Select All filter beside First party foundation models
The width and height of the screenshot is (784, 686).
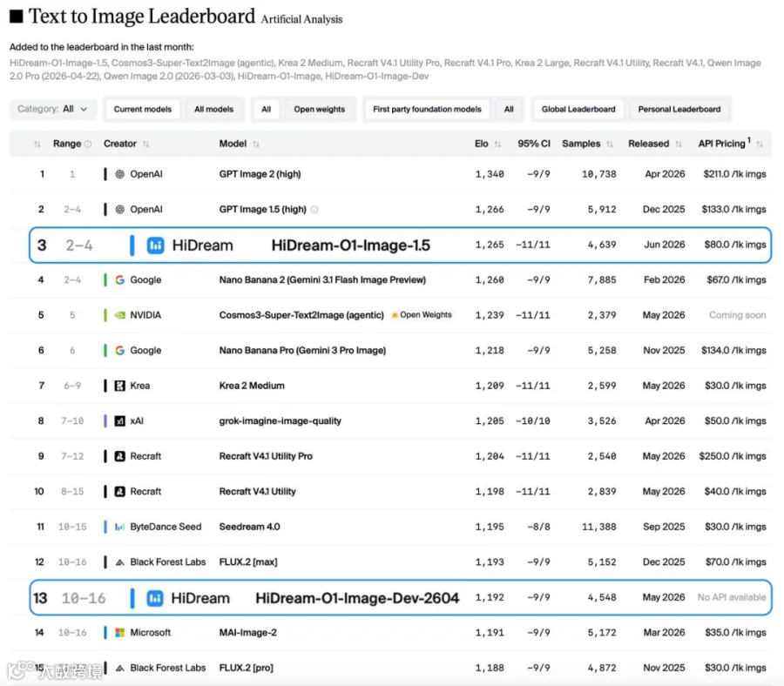point(509,109)
